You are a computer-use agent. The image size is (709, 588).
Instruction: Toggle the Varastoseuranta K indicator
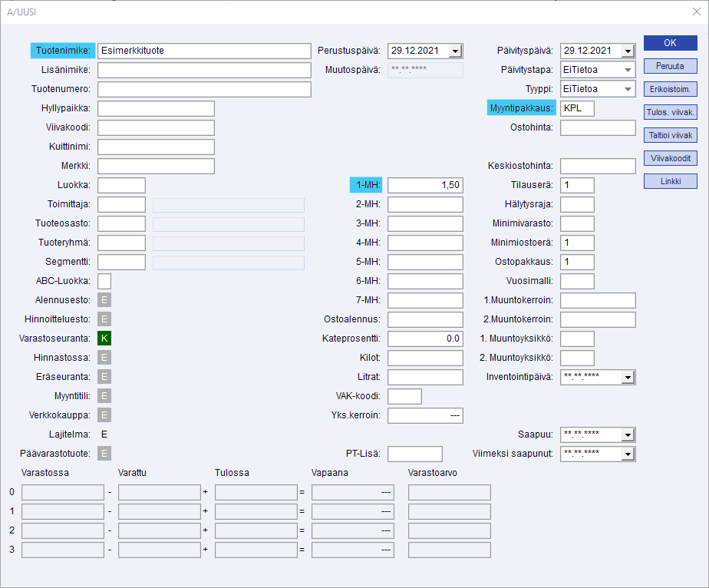[x=104, y=338]
